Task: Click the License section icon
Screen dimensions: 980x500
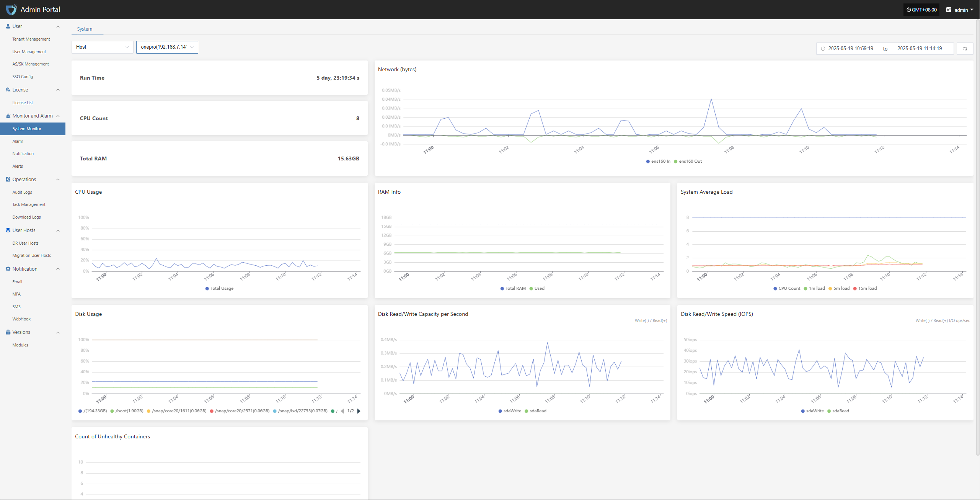Action: 8,90
